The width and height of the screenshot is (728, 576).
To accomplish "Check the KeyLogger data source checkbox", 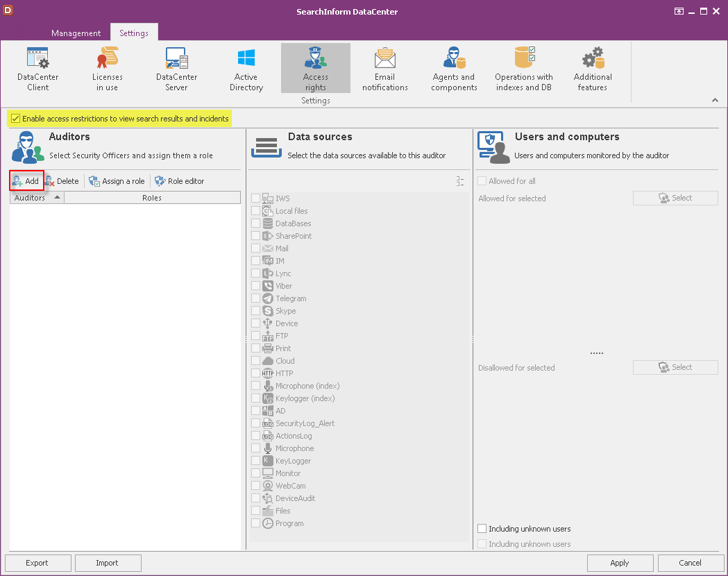I will [256, 460].
